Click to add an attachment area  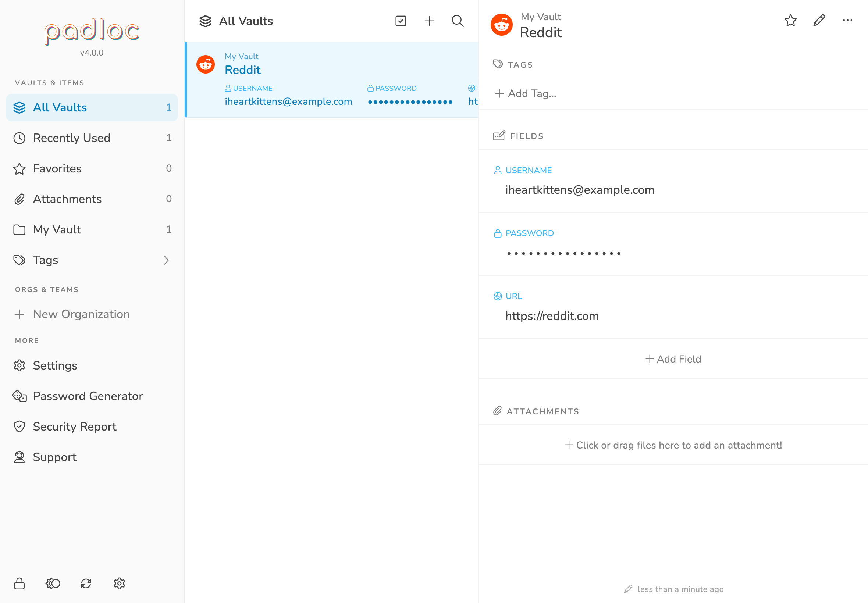(x=673, y=445)
